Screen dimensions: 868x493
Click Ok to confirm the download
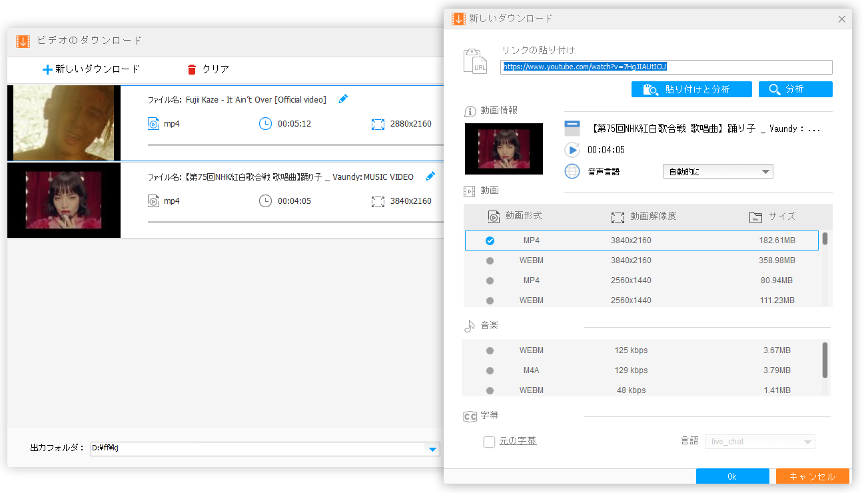coord(732,476)
